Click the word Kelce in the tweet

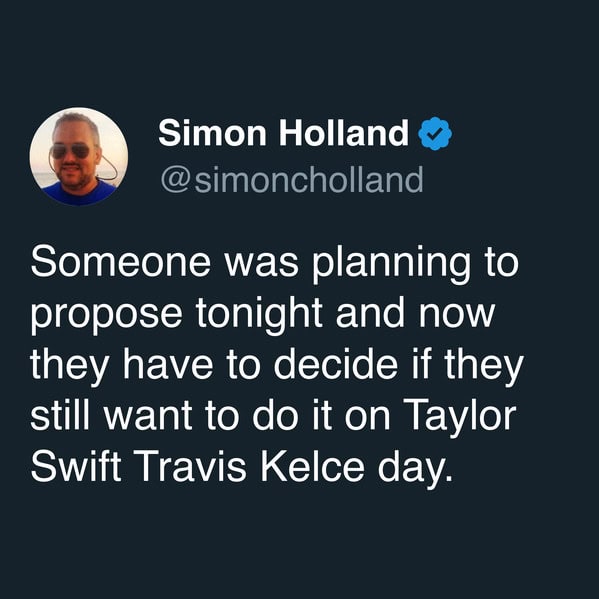pos(312,467)
